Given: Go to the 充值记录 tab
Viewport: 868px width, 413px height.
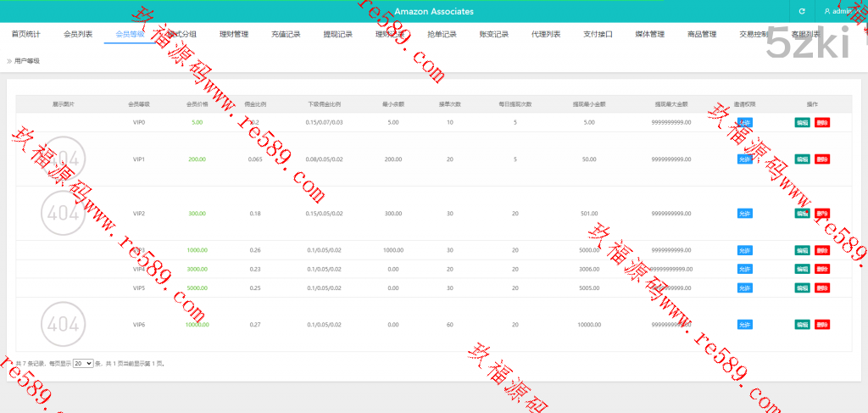Looking at the screenshot, I should pos(286,35).
